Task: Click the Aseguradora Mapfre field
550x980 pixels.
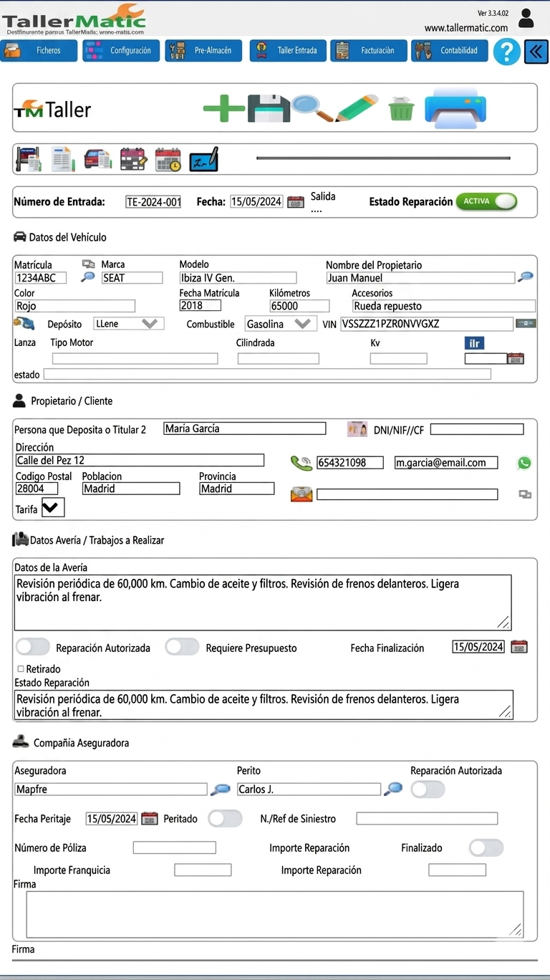Action: tap(111, 789)
